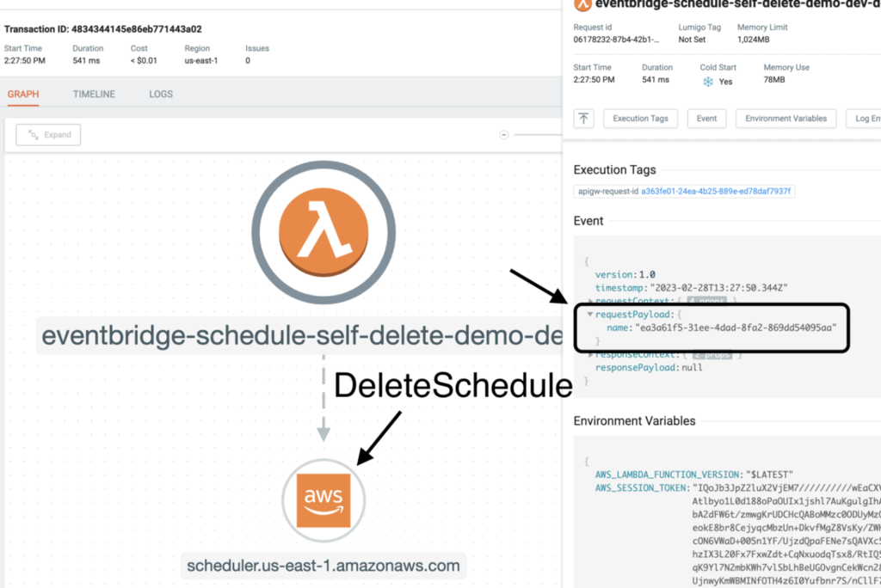Select the GRAPH tab
The height and width of the screenshot is (588, 881).
tap(23, 94)
